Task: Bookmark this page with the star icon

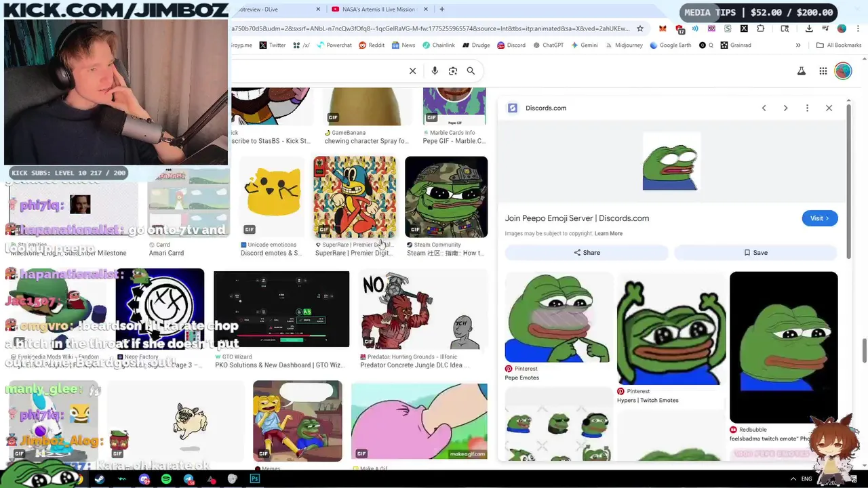Action: (x=639, y=28)
